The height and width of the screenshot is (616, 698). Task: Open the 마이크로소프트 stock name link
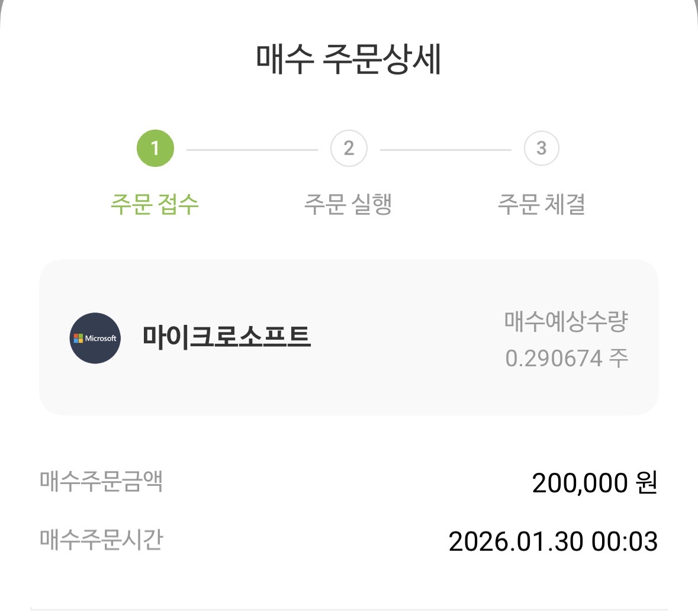226,336
